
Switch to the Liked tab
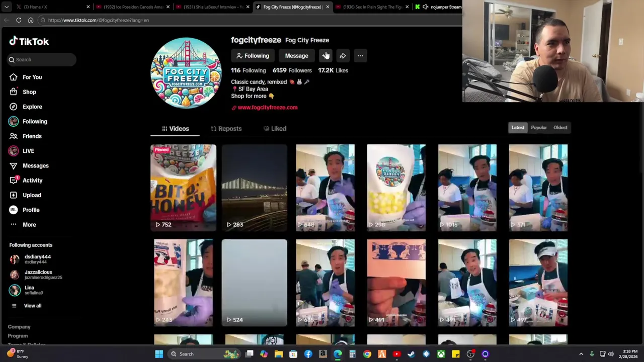tap(275, 129)
